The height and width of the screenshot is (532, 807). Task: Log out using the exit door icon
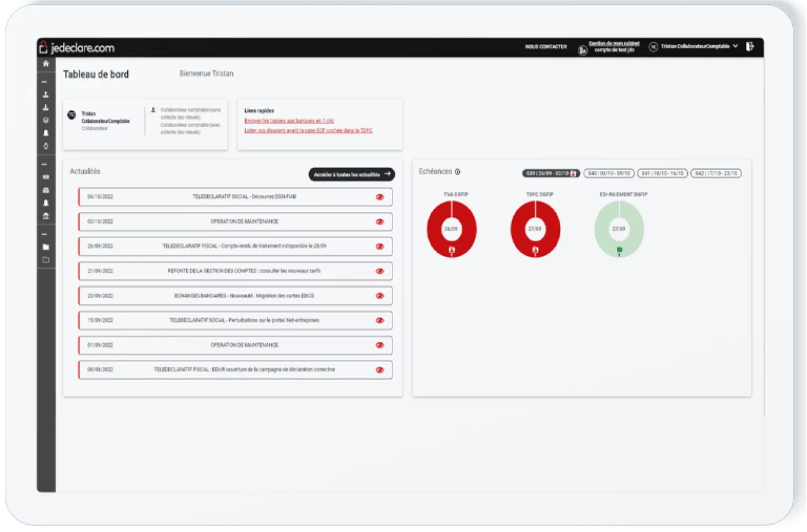click(750, 46)
